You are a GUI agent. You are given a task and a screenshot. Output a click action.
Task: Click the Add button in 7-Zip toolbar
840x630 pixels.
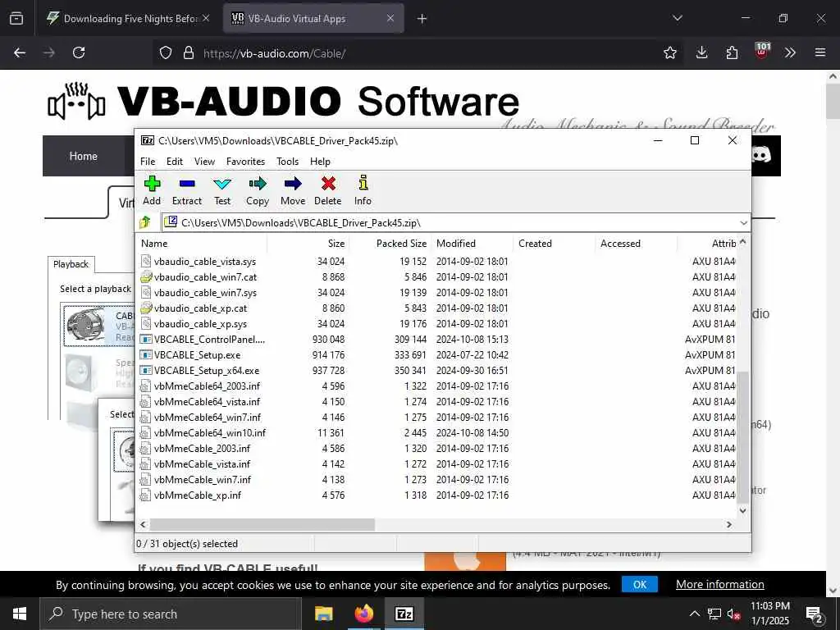click(x=152, y=190)
